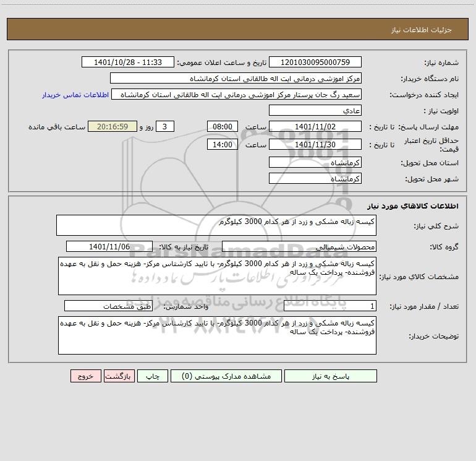The height and width of the screenshot is (461, 476).
Task: Click the خروج exit button
Action: point(85,376)
